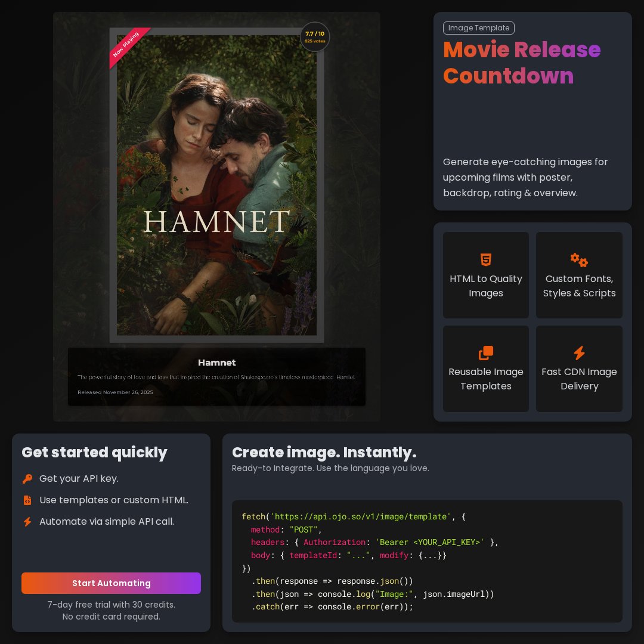Click the 7.7 / 10 rating badge
Screen dimensions: 644x644
click(x=315, y=36)
